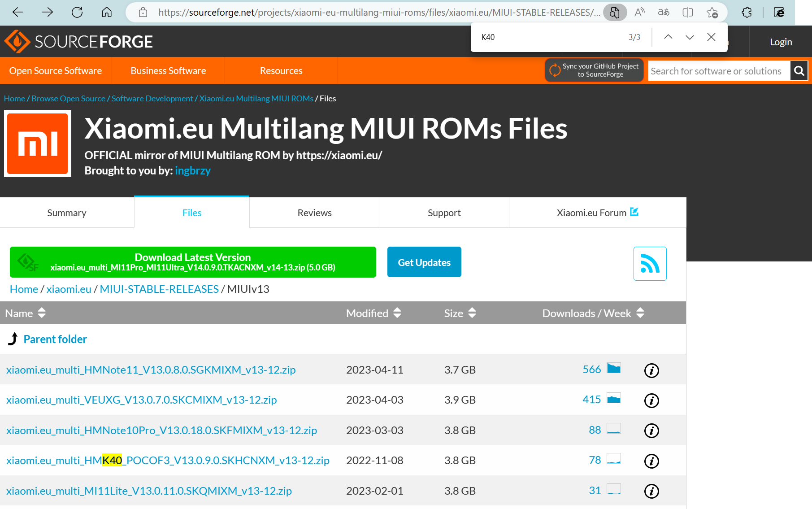Open the browser extensions puzzle icon
812x509 pixels.
747,12
